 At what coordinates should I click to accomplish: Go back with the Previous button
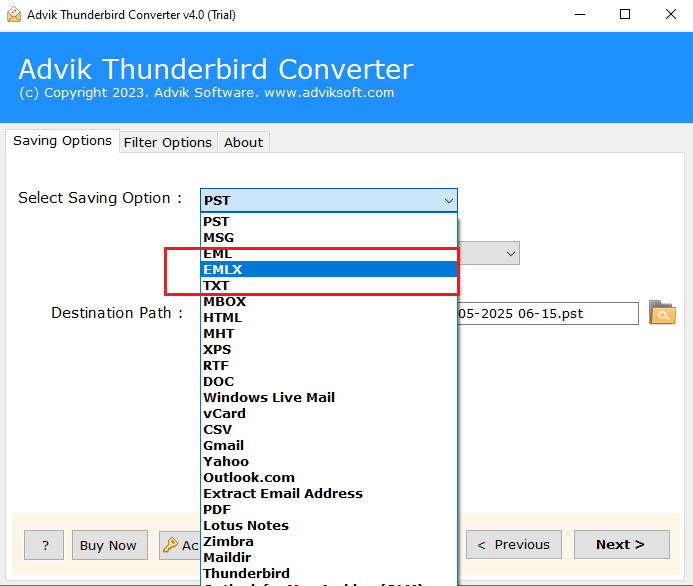[514, 544]
